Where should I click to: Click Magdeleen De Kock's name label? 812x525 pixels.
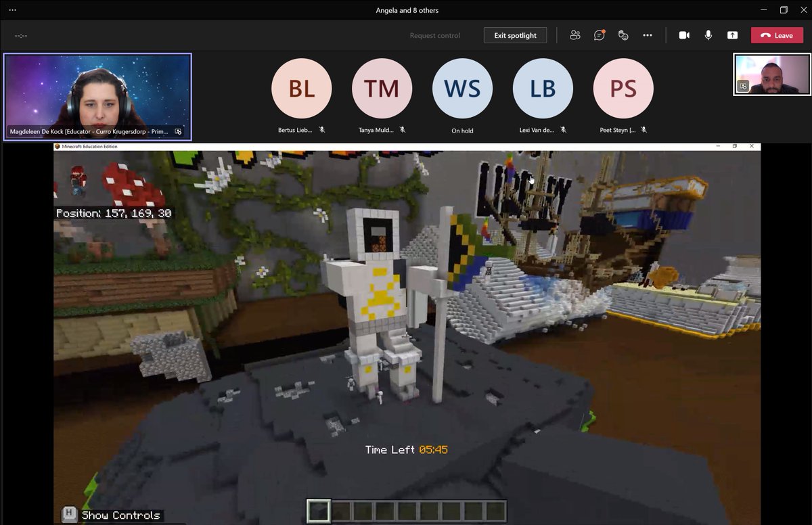pyautogui.click(x=89, y=132)
